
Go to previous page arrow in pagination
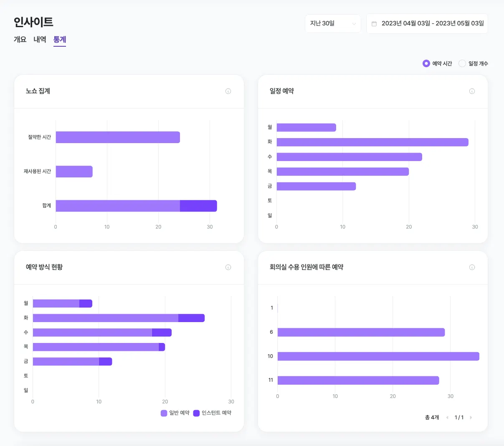pos(447,418)
